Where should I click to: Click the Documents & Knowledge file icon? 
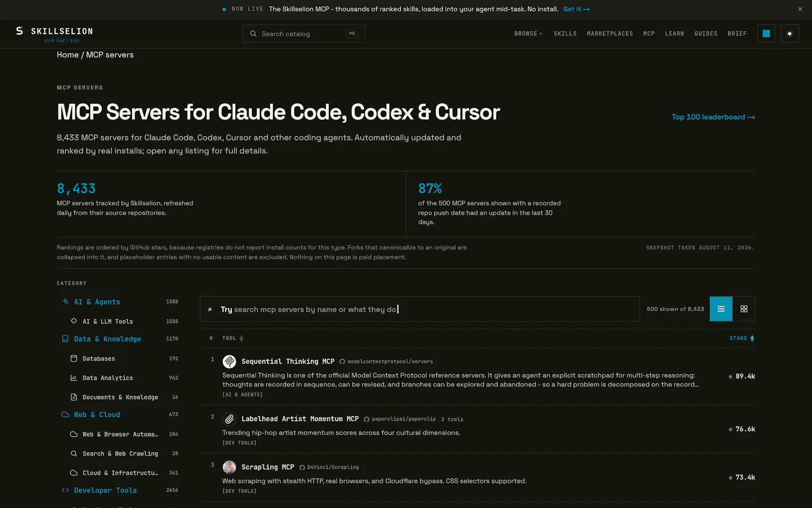click(74, 397)
